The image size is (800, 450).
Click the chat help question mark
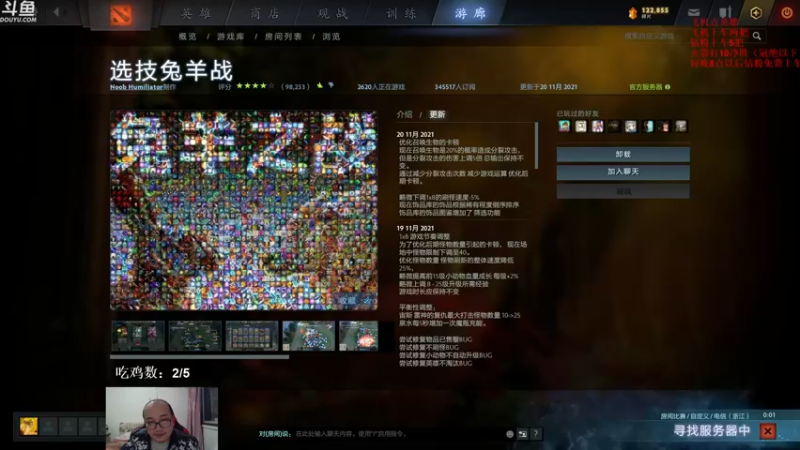tap(536, 434)
